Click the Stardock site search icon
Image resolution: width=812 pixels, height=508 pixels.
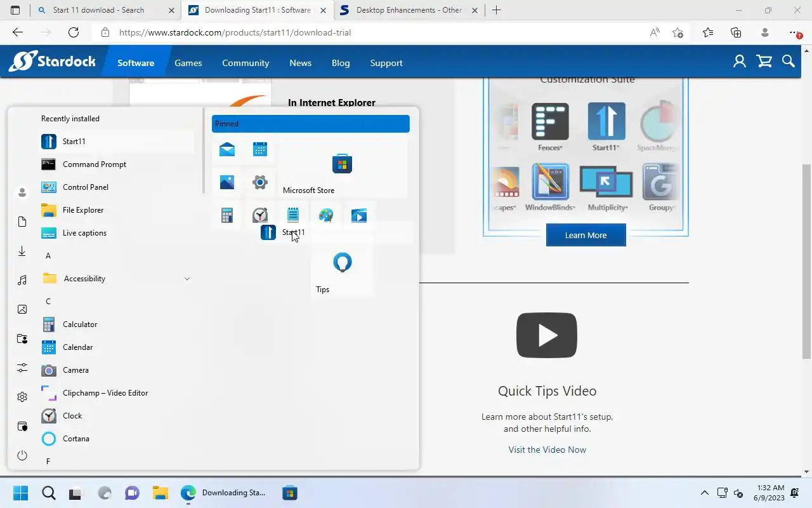[x=789, y=61]
